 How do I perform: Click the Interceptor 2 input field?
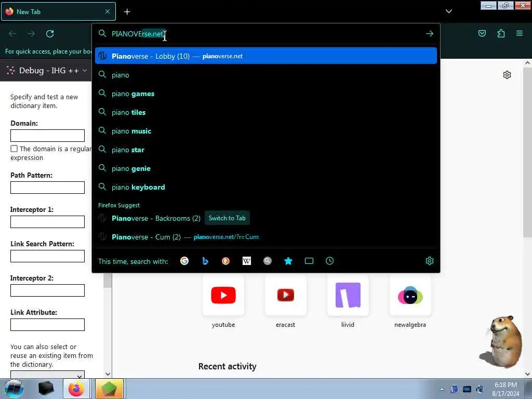pos(47,290)
